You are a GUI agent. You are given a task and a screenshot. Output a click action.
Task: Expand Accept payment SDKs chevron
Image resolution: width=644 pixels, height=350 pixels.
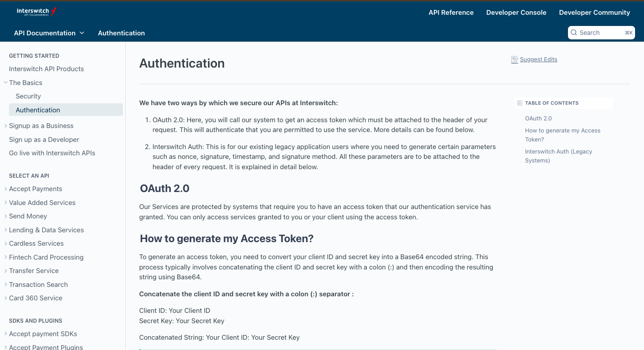click(x=5, y=334)
